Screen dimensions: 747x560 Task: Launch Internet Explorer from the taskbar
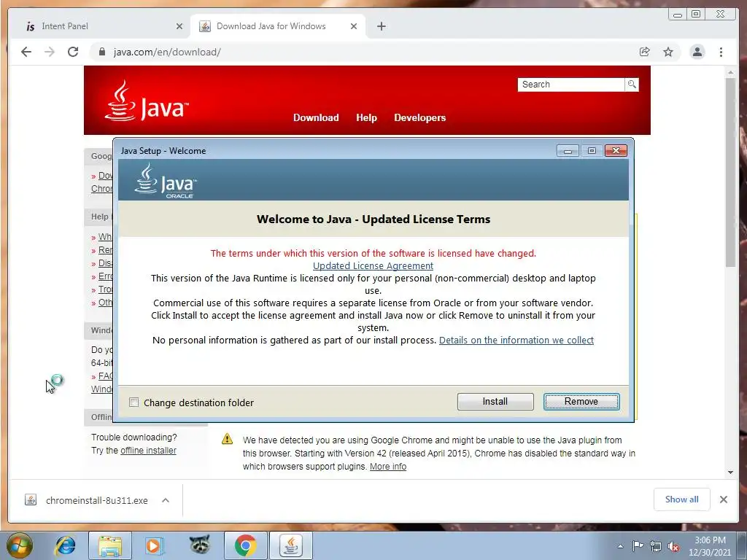[65, 545]
